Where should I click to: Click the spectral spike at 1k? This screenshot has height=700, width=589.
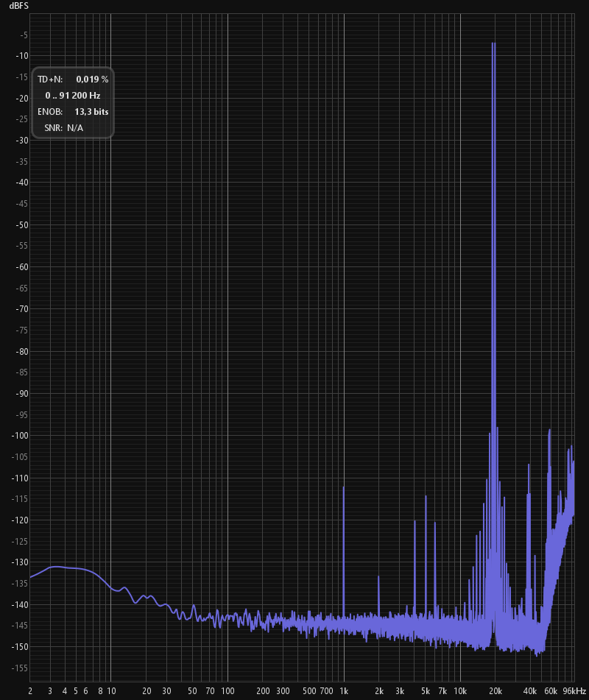tap(343, 551)
